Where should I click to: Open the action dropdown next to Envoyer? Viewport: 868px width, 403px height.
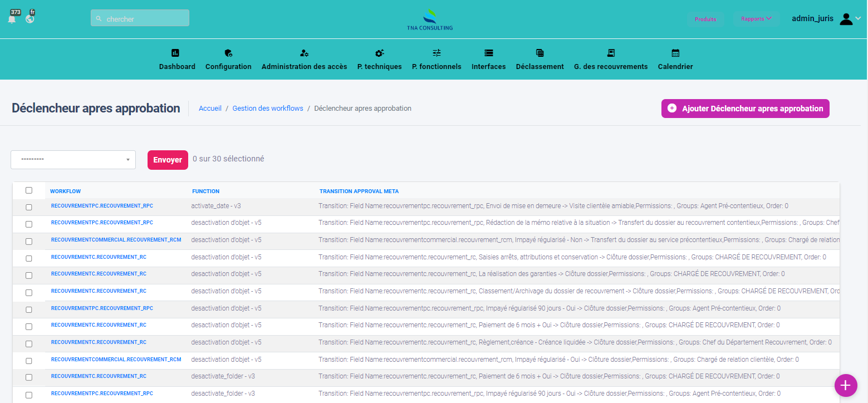click(73, 160)
